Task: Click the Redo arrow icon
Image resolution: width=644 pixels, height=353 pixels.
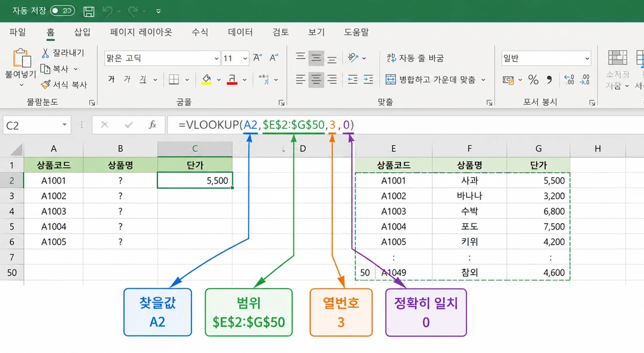Action: click(x=133, y=11)
